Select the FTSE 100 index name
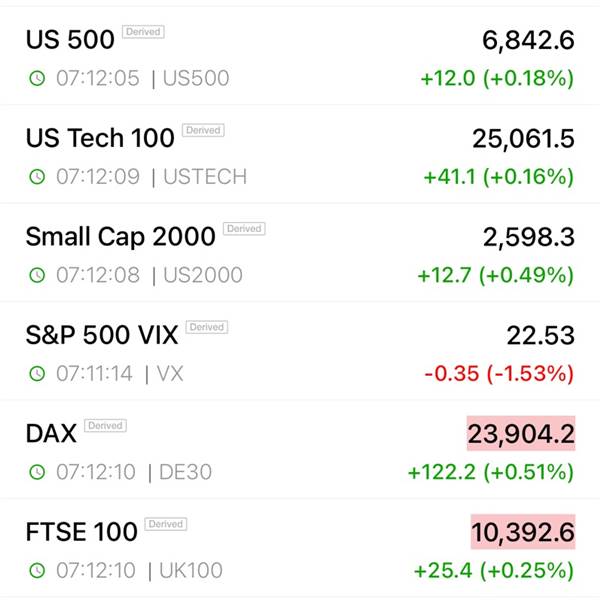The image size is (600, 600). (x=82, y=532)
